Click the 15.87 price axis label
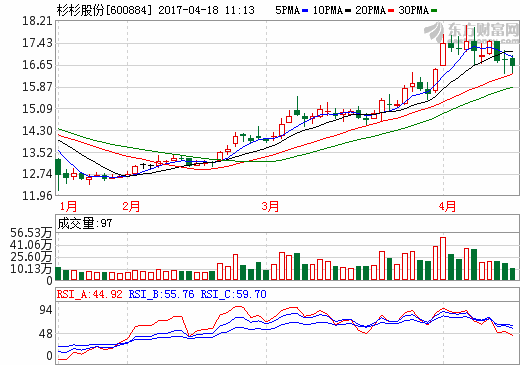The width and height of the screenshot is (520, 365). pyautogui.click(x=37, y=87)
